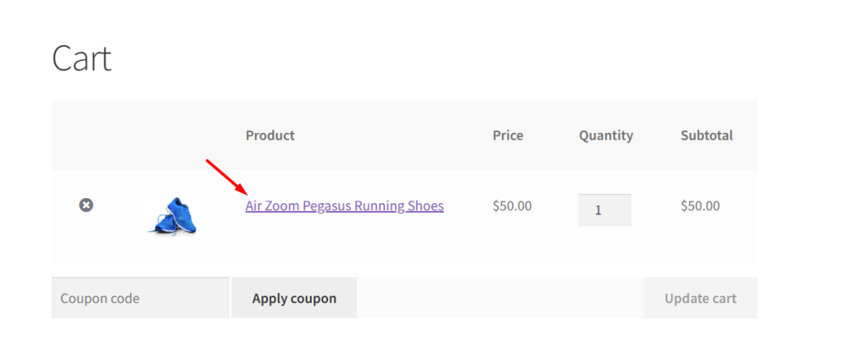Click the $50.00 value under Price
Screen dimensions: 868x354
[x=512, y=206]
